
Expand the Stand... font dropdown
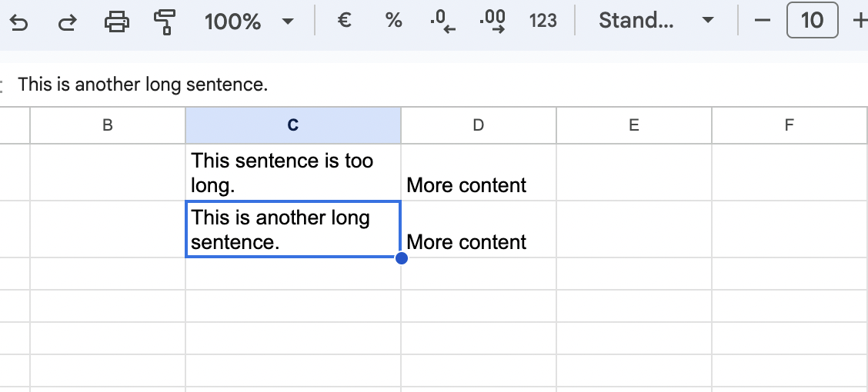(656, 21)
